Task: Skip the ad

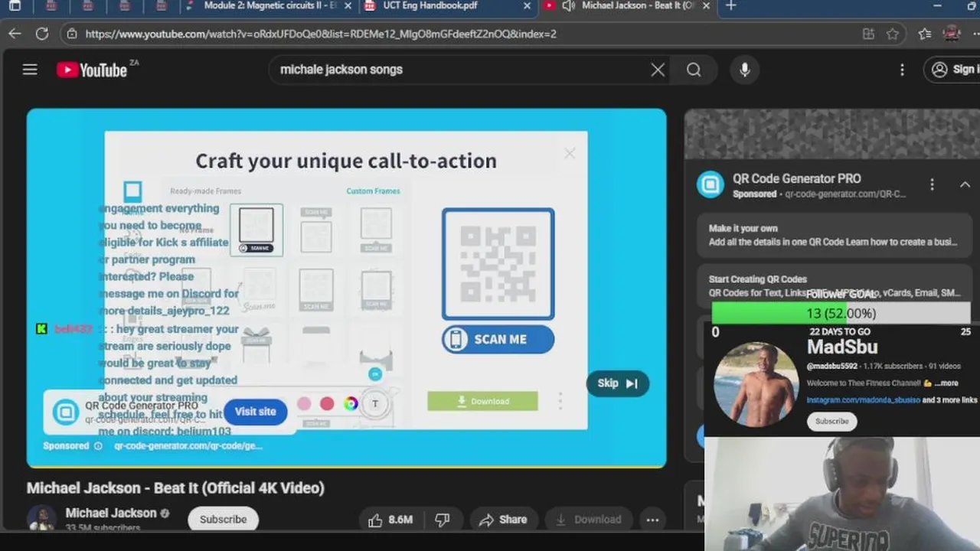Action: tap(617, 383)
